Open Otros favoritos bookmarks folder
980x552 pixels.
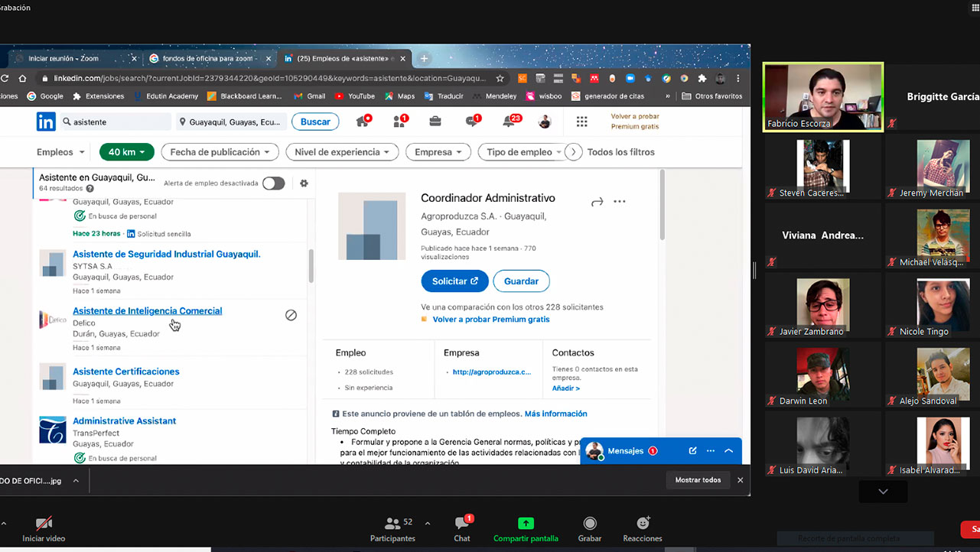pos(712,96)
